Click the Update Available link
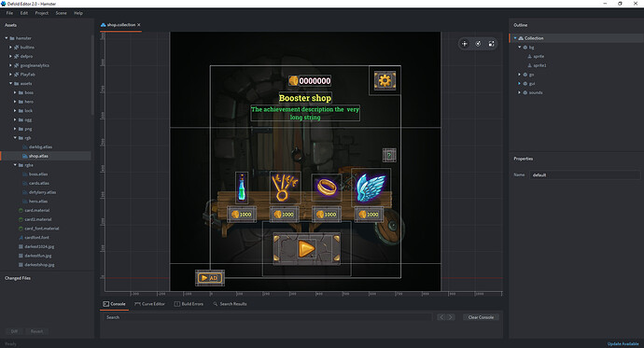This screenshot has height=348, width=644. (623, 344)
